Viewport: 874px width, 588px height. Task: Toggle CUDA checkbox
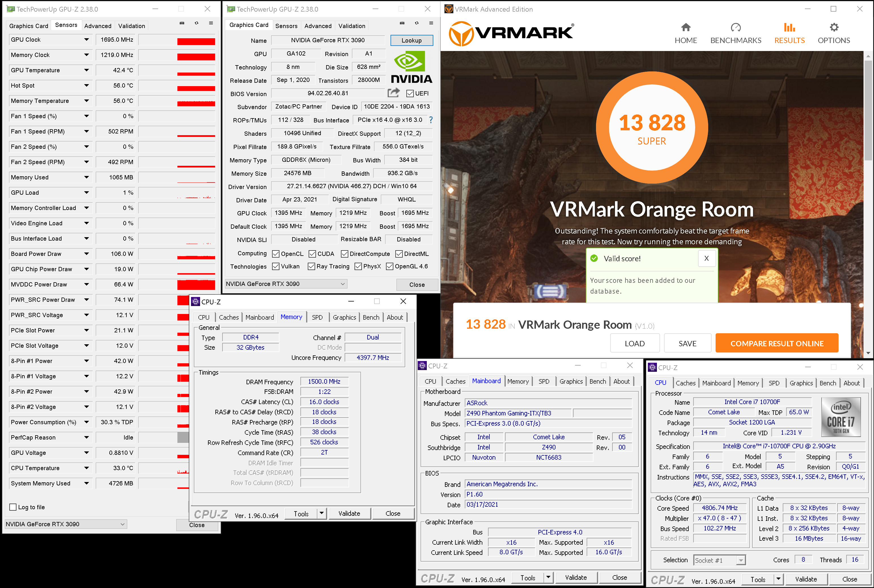click(x=312, y=254)
